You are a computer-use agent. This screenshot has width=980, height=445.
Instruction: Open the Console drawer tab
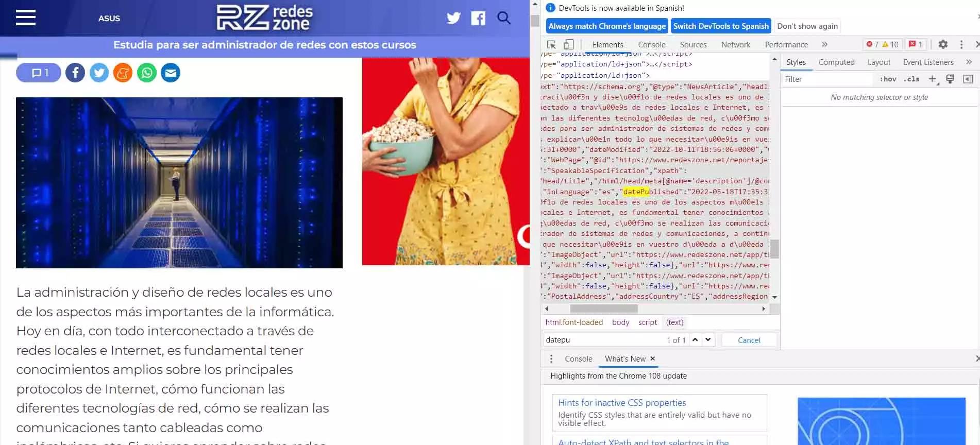point(578,358)
